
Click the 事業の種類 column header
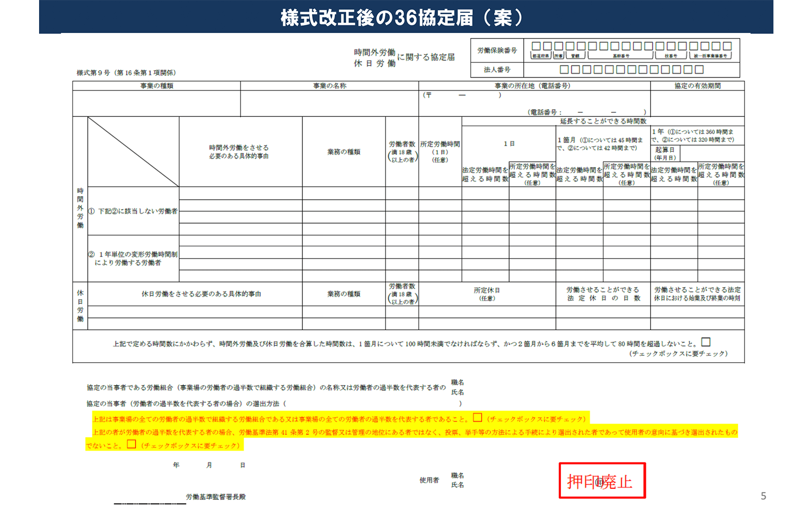(x=156, y=86)
